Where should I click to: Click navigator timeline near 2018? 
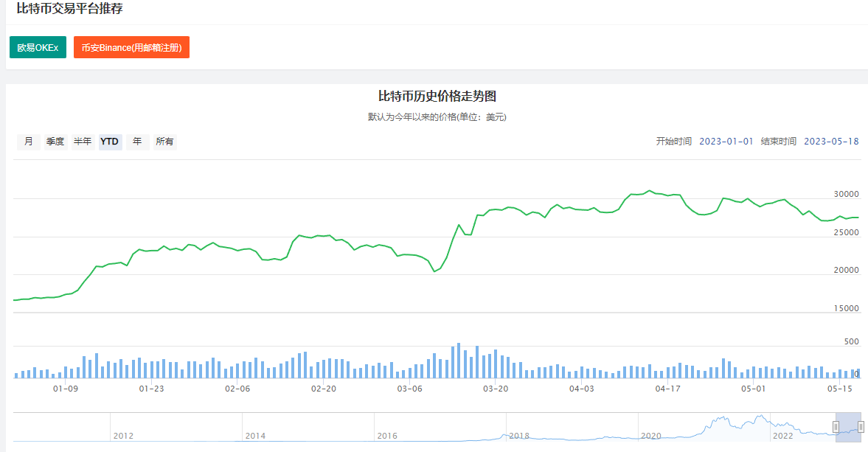(519, 435)
